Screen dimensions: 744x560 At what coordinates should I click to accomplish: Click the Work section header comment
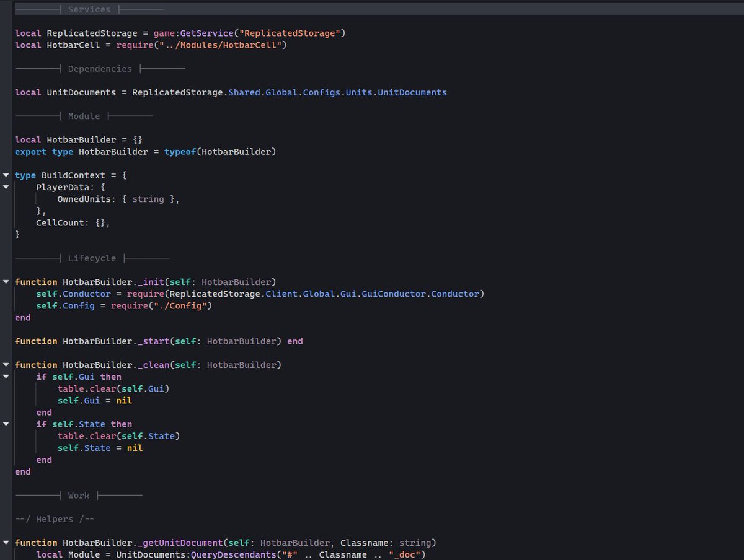point(79,496)
